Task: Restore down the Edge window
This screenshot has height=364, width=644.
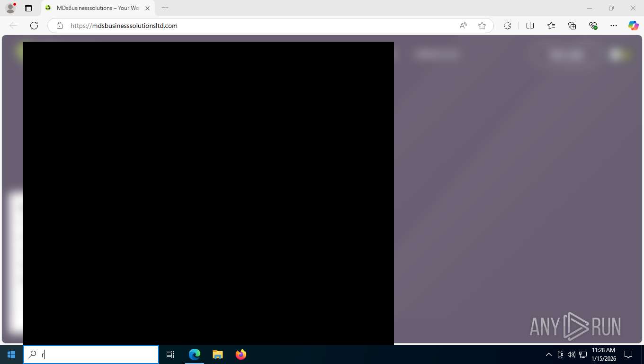Action: click(611, 8)
